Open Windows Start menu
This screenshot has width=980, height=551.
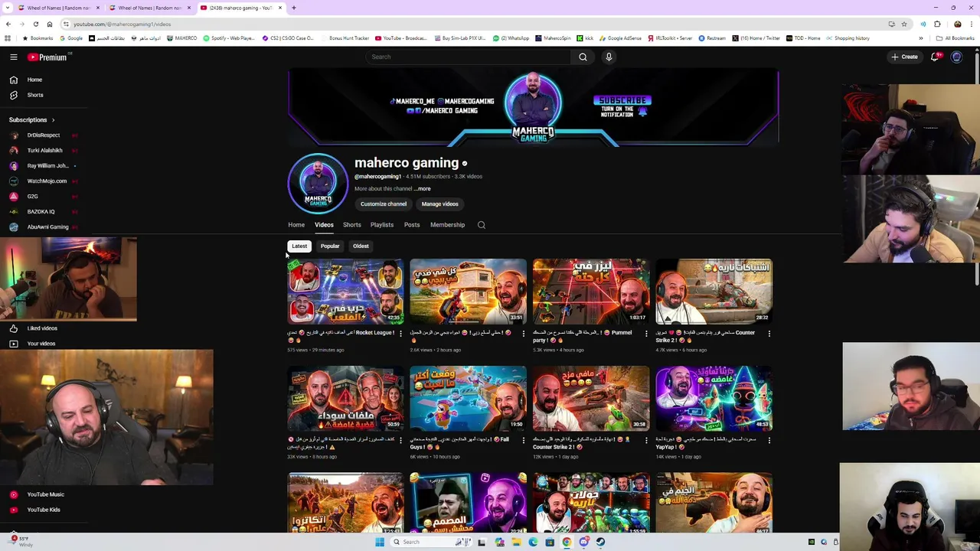(379, 542)
